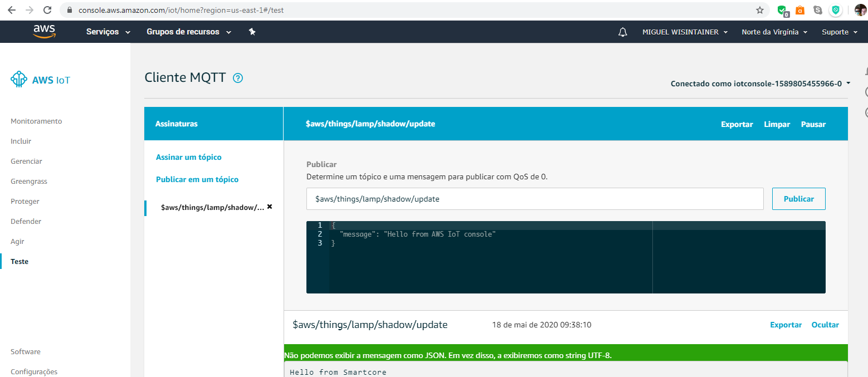
Task: Focus the publish topic input field
Action: coord(535,199)
